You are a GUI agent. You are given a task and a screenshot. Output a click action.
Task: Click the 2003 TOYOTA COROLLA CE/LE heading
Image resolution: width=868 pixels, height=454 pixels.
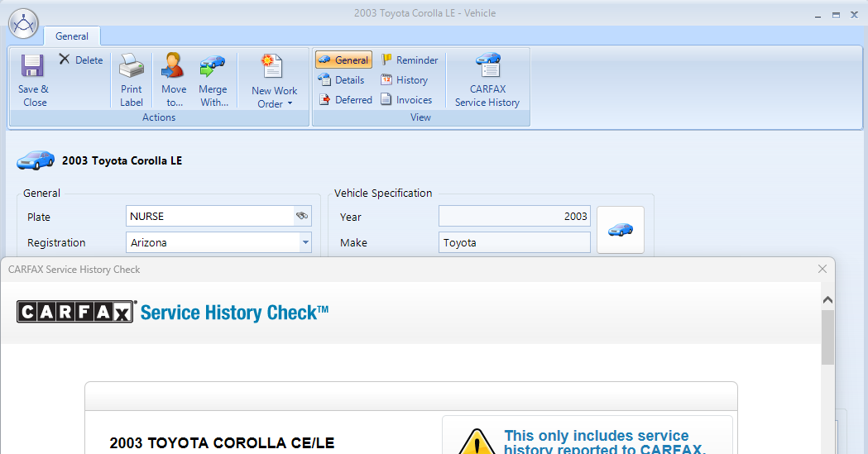(x=222, y=443)
